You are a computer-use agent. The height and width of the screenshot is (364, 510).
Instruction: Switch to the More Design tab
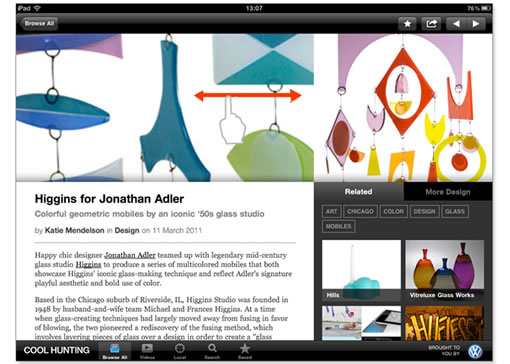(x=448, y=192)
